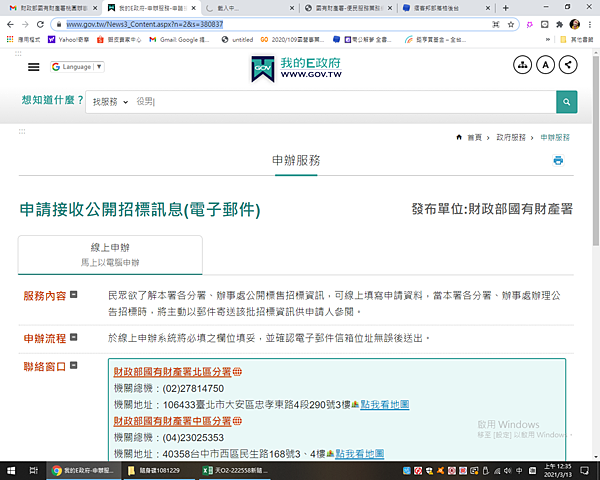Image resolution: width=600 pixels, height=480 pixels.
Task: Open the Chrome profile avatar
Action: [x=574, y=24]
